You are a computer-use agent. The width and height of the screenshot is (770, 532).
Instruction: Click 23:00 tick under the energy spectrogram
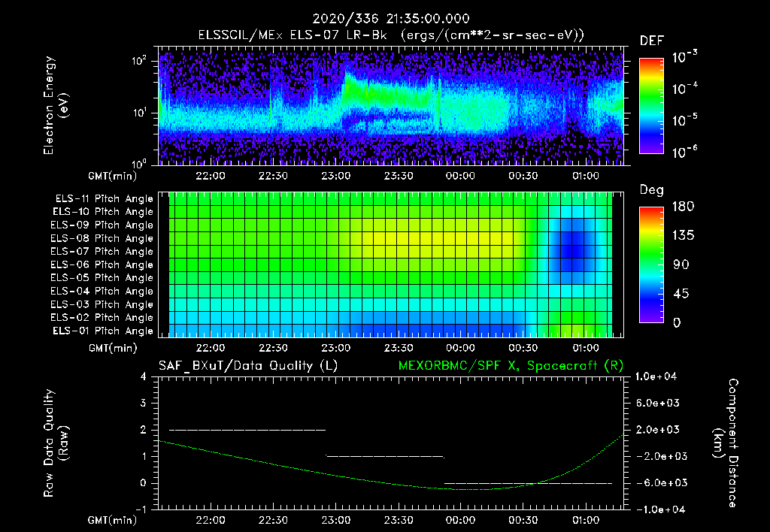tap(336, 176)
